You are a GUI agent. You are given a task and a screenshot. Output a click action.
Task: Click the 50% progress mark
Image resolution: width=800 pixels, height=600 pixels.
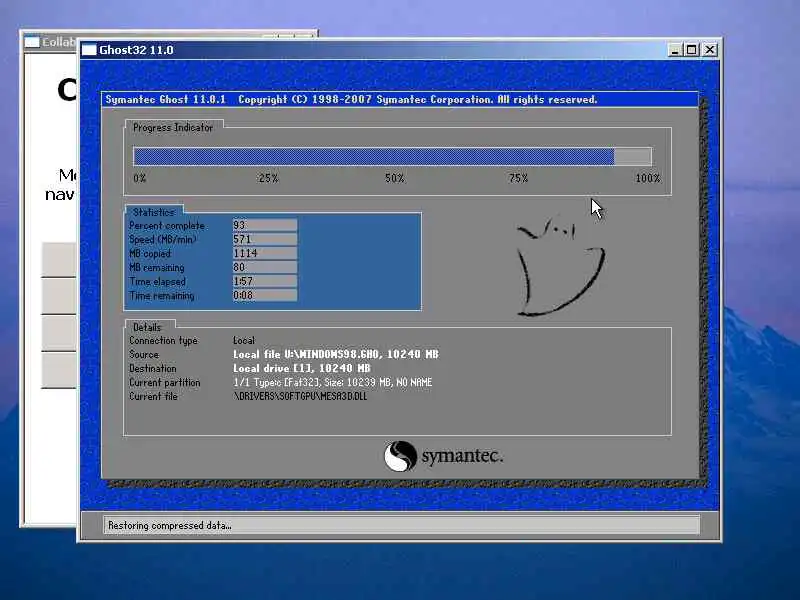coord(394,178)
